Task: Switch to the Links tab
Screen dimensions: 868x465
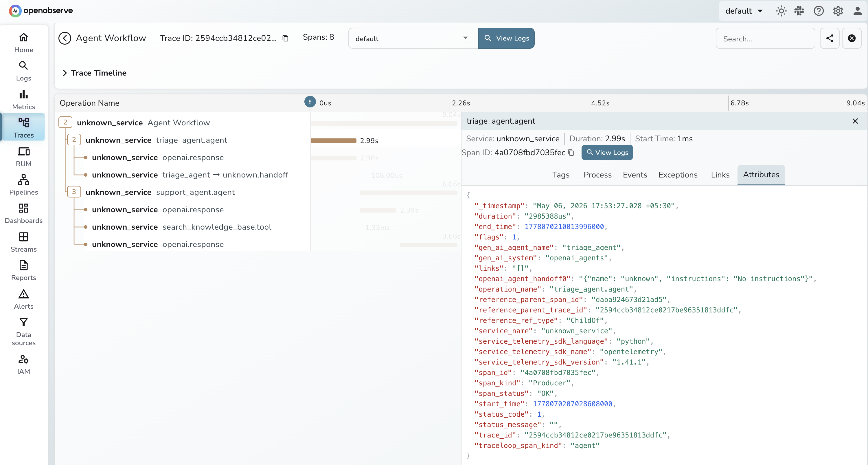Action: 720,175
